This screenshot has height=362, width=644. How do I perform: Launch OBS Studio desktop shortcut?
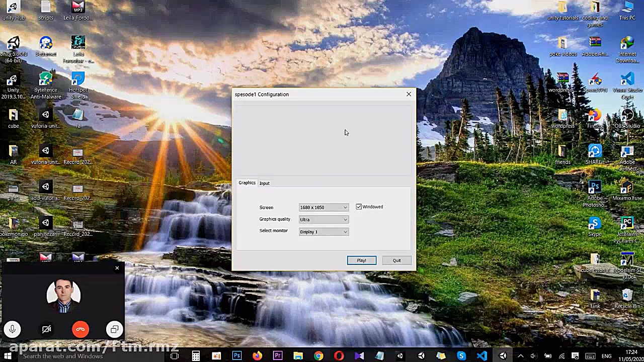[x=627, y=119]
